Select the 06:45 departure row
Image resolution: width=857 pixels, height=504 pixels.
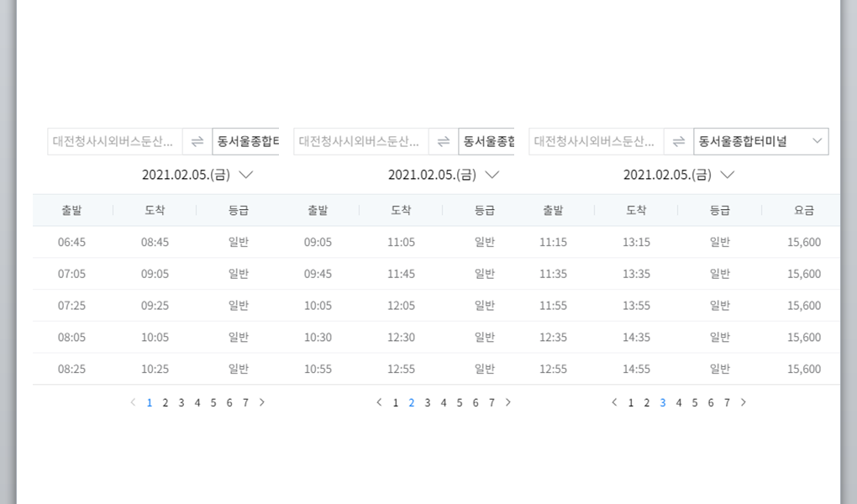pyautogui.click(x=155, y=242)
